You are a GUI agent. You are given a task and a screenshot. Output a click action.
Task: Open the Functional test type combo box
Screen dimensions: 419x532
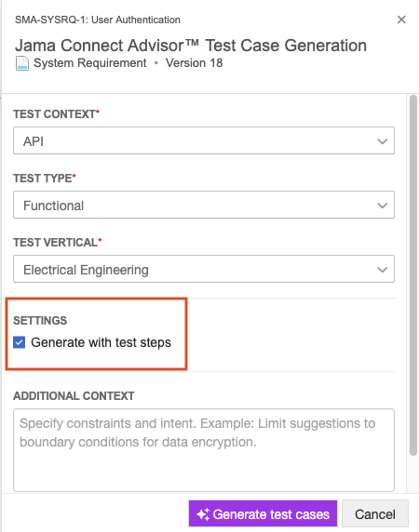point(204,205)
